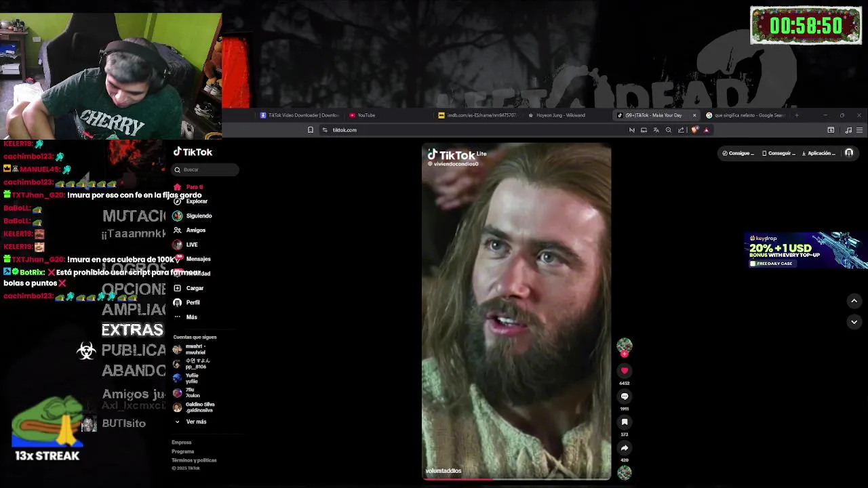Screen dimensions: 868x488
Task: Go to next video with down arrow
Action: (854, 322)
